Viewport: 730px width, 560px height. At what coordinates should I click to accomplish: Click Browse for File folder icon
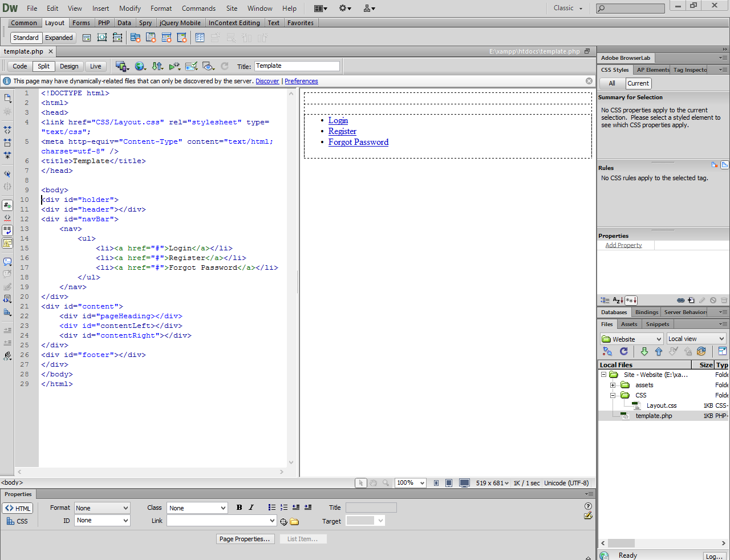coord(294,521)
